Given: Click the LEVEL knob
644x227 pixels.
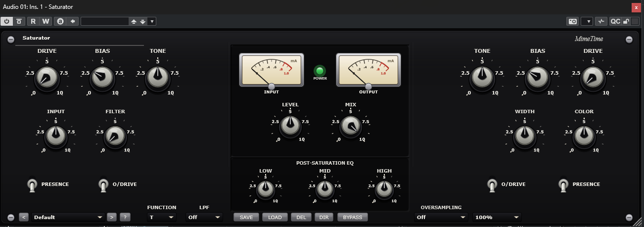Looking at the screenshot, I should pyautogui.click(x=290, y=126).
